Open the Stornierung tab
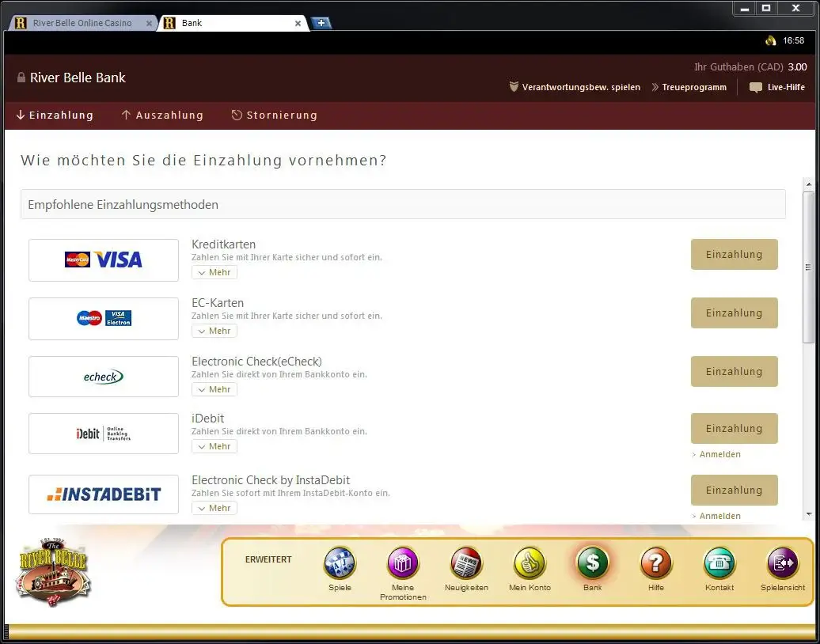Image resolution: width=820 pixels, height=644 pixels. coord(274,116)
